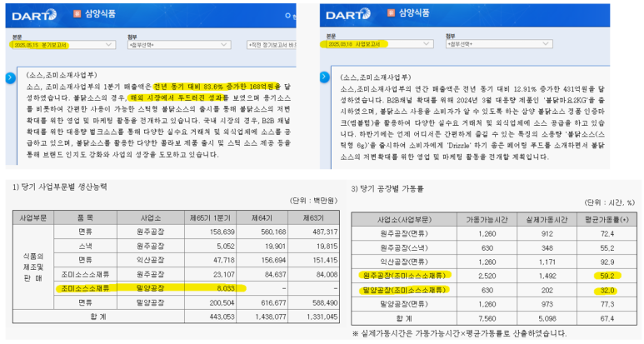Expand side panel arrow in 사업보고서 window
644x344 pixels.
tap(324, 77)
